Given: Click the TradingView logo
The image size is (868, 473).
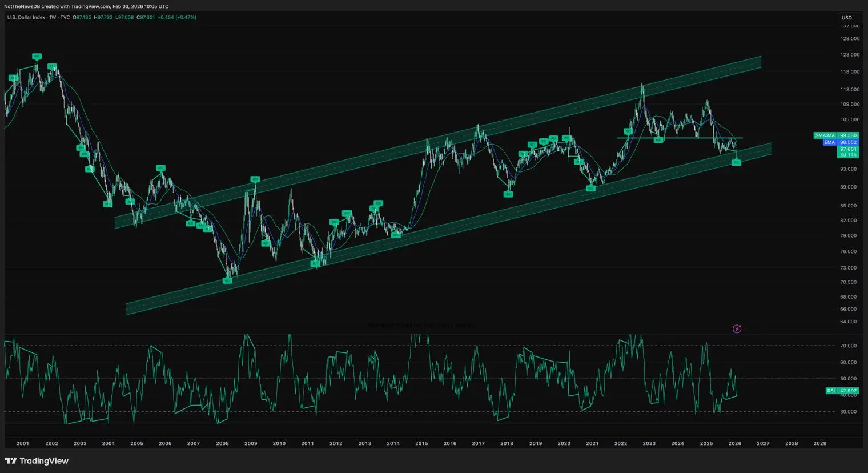Looking at the screenshot, I should click(37, 461).
